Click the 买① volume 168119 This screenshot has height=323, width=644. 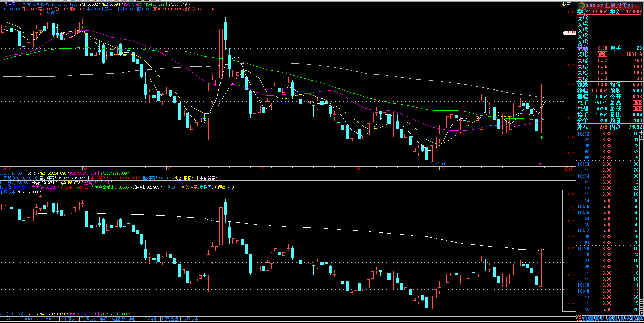coord(634,54)
